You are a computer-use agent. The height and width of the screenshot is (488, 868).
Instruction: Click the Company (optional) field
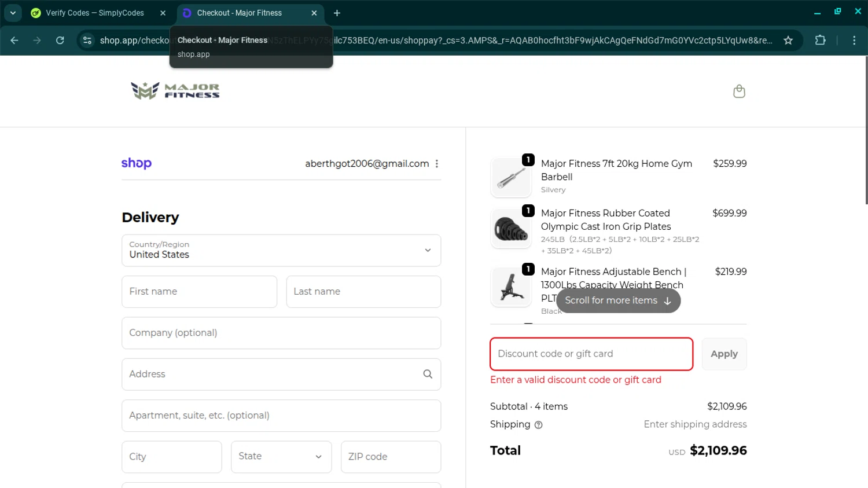tap(281, 333)
